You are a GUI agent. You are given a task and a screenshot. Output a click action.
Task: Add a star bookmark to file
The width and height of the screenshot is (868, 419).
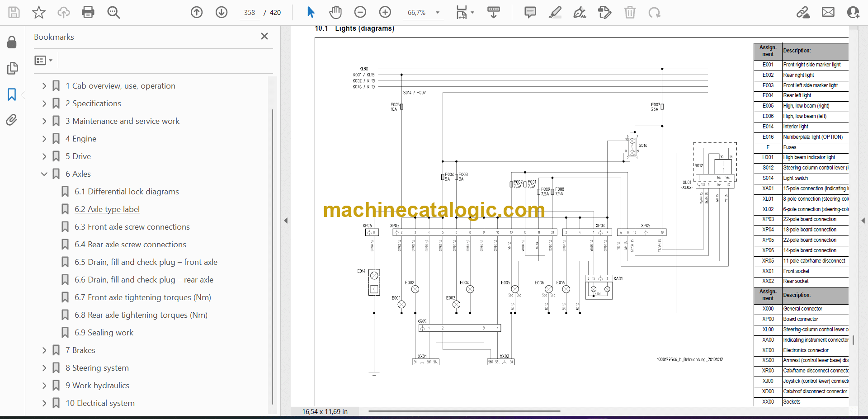click(x=39, y=12)
